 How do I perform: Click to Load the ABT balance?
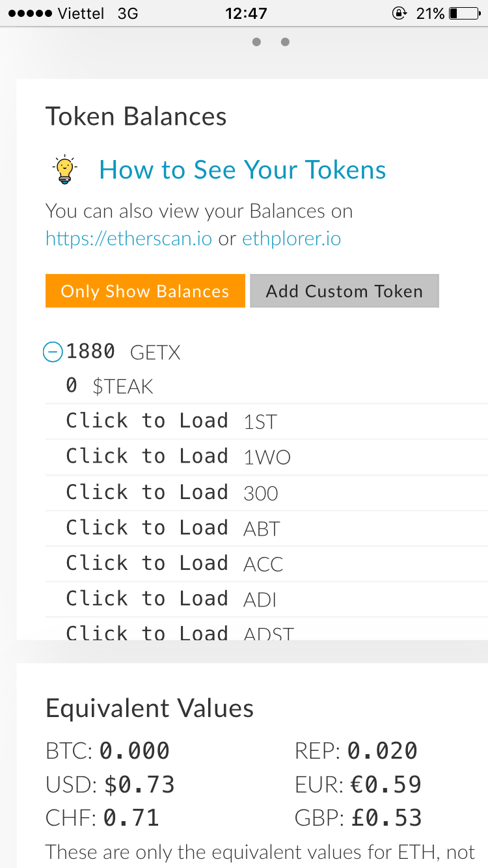tap(147, 528)
